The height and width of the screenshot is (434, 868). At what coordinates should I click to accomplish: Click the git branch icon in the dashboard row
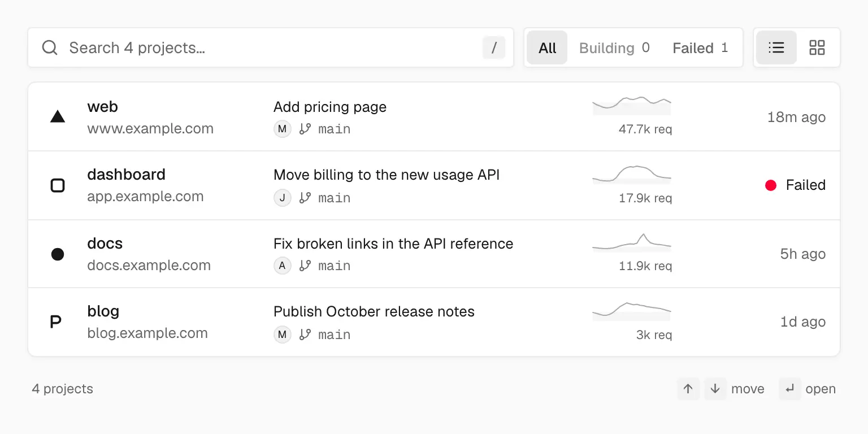point(305,198)
